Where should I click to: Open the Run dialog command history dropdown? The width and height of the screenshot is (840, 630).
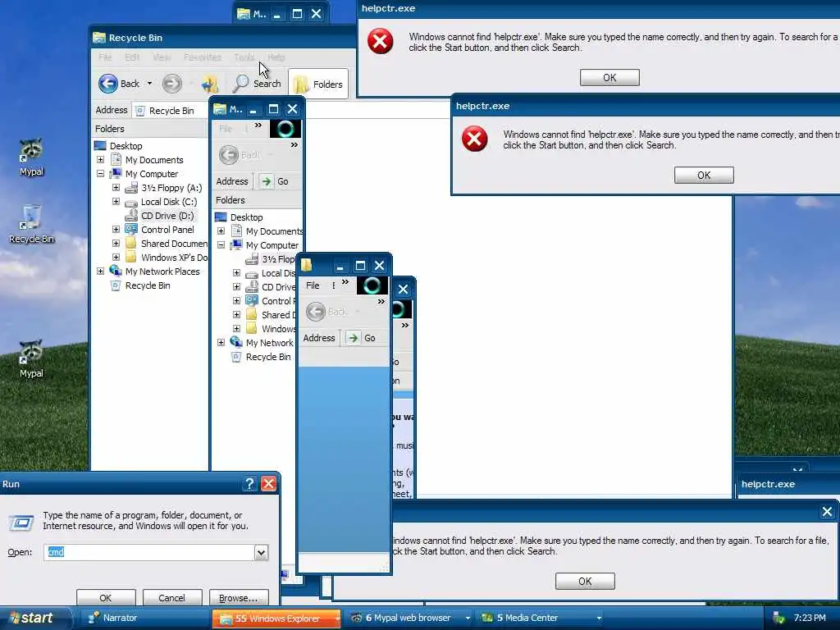click(261, 552)
